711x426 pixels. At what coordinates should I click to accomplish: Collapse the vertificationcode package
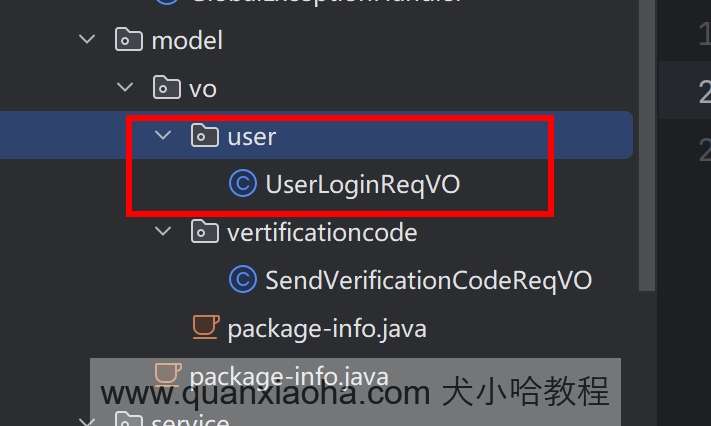163,231
